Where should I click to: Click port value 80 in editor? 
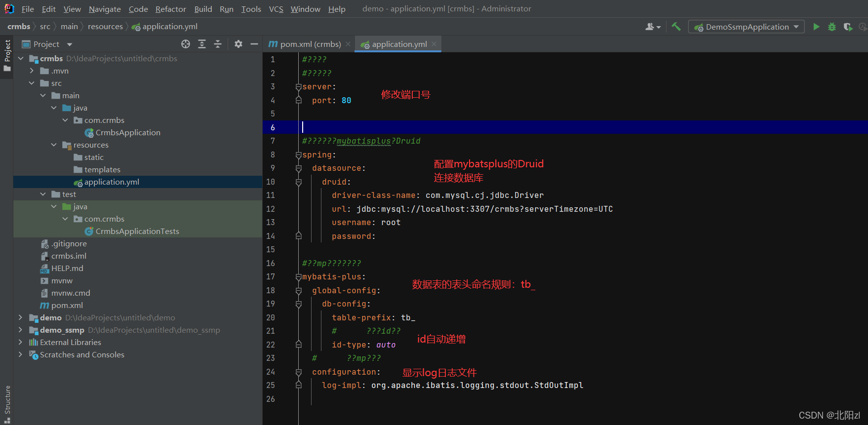(347, 100)
